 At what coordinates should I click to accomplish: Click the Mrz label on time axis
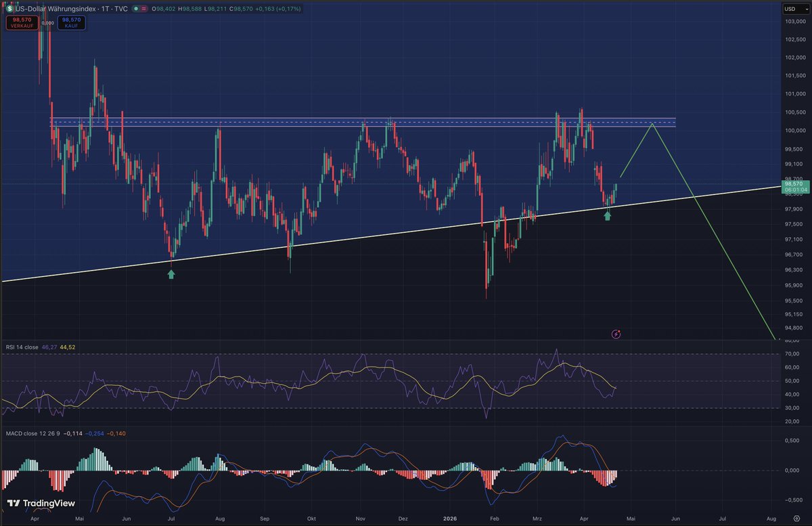(x=539, y=519)
